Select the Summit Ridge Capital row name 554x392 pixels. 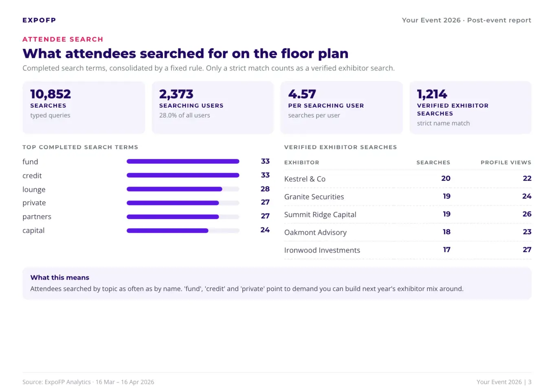tap(320, 215)
